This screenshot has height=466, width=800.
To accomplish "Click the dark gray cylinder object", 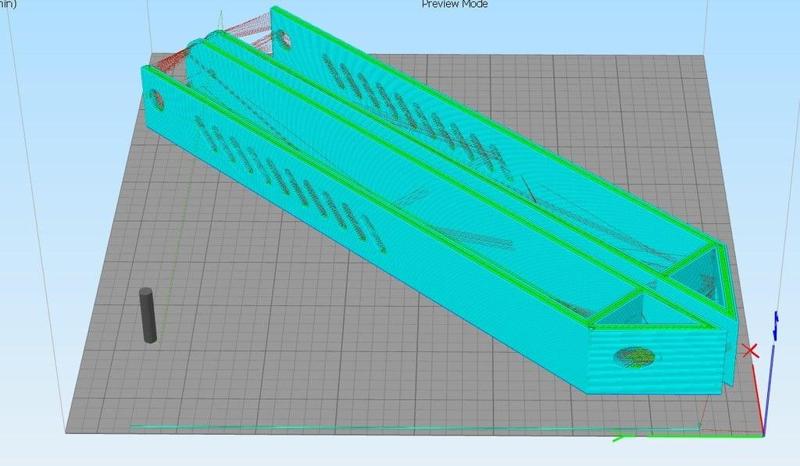I will point(147,315).
